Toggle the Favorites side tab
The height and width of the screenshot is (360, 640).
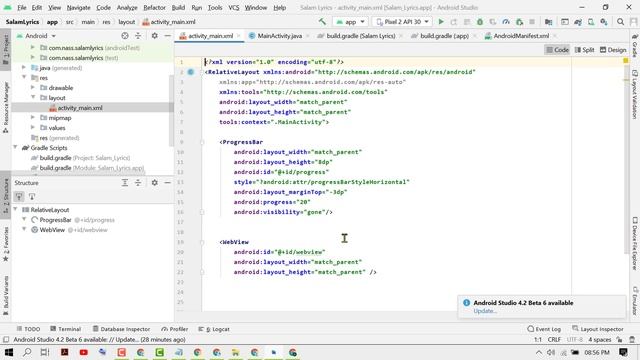(6, 244)
